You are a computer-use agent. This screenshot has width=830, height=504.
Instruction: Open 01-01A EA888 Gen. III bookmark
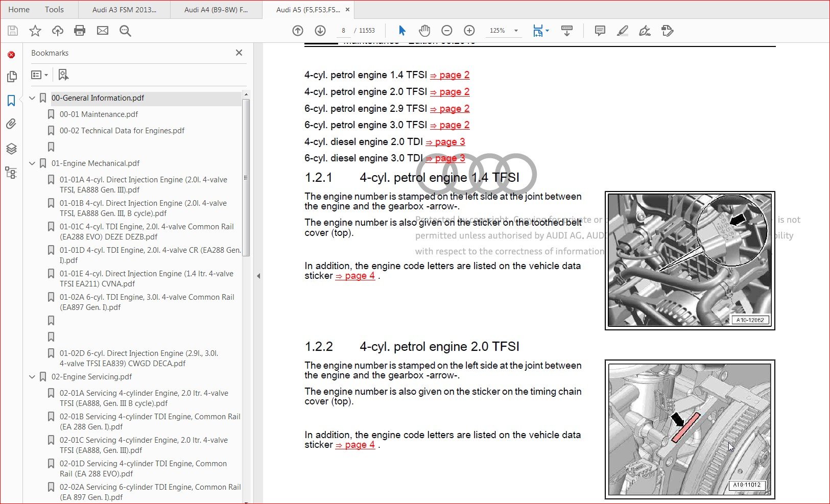144,185
